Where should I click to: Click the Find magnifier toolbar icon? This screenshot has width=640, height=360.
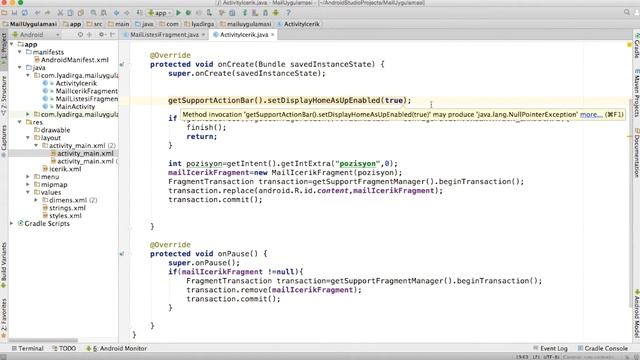[x=93, y=13]
